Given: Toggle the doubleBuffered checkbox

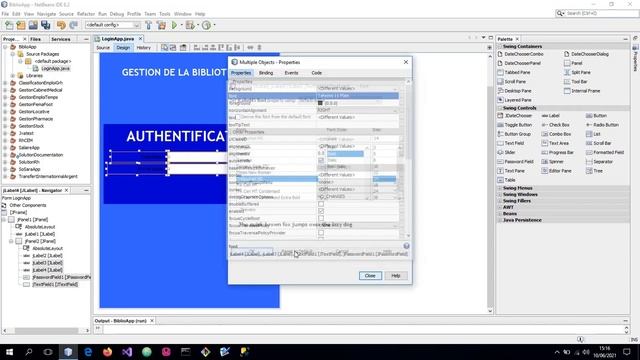Looking at the screenshot, I should pos(321,204).
